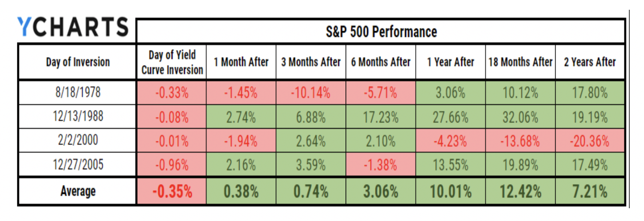Click the 12/13/1988 date row label

(78, 117)
